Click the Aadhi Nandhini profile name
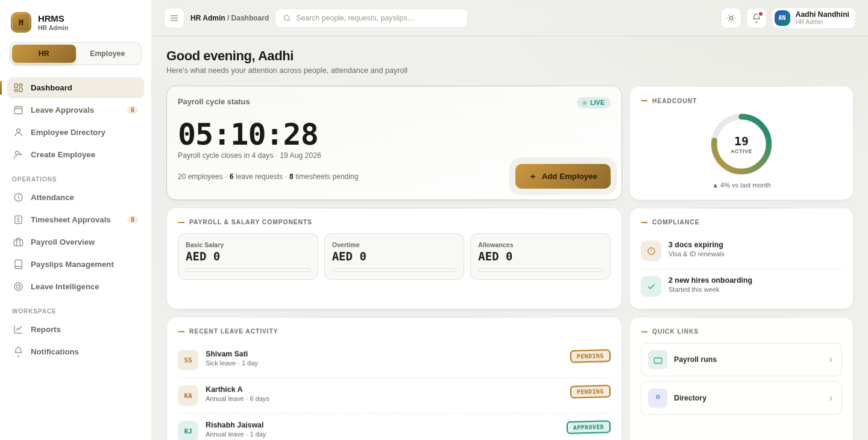The image size is (868, 440). pos(822,14)
